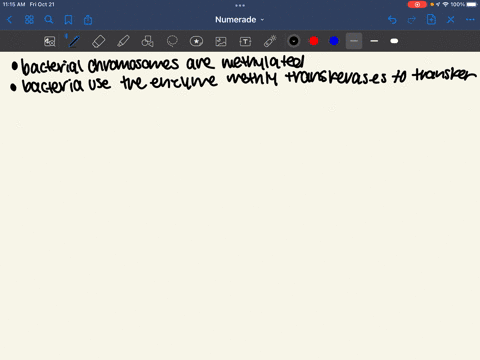
Task: Select the zoom window tool
Action: [50, 41]
